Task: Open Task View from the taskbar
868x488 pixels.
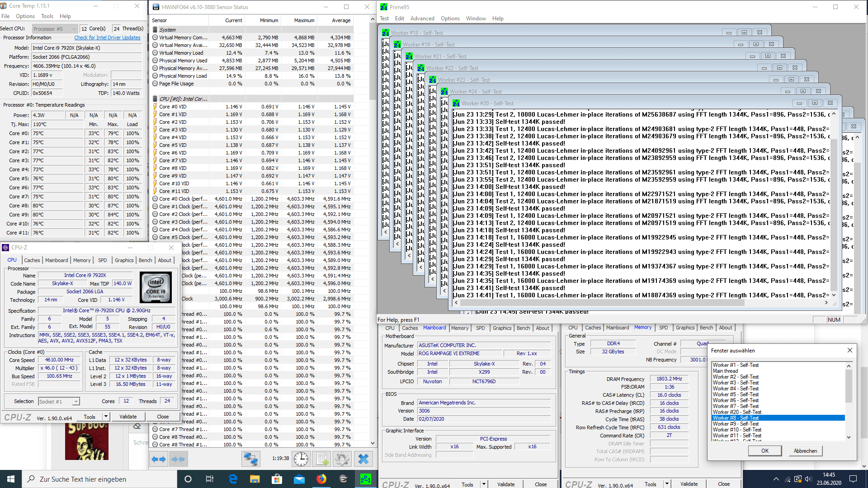Action: click(209, 479)
